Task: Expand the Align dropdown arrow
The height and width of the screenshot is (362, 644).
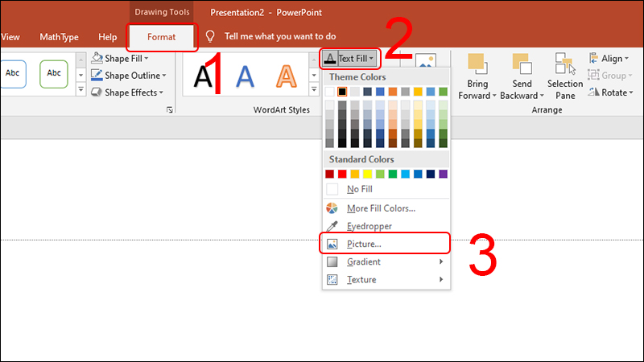Action: coord(627,59)
